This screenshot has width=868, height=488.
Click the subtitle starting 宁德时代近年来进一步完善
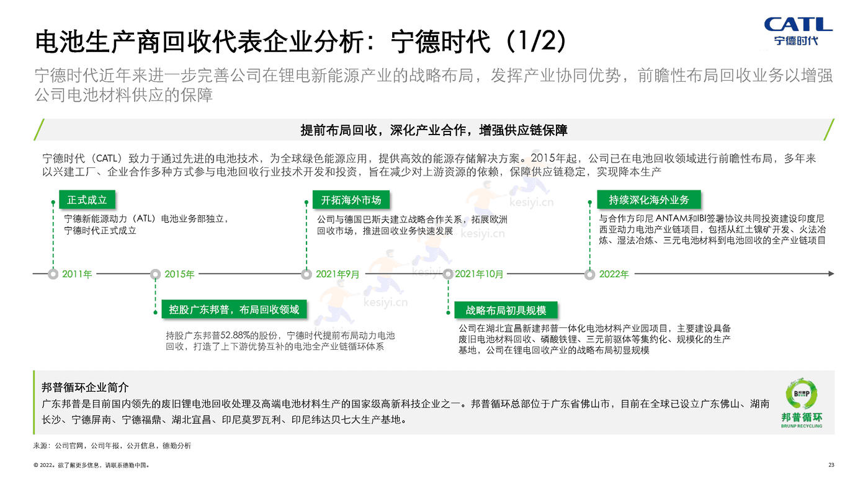pos(434,86)
